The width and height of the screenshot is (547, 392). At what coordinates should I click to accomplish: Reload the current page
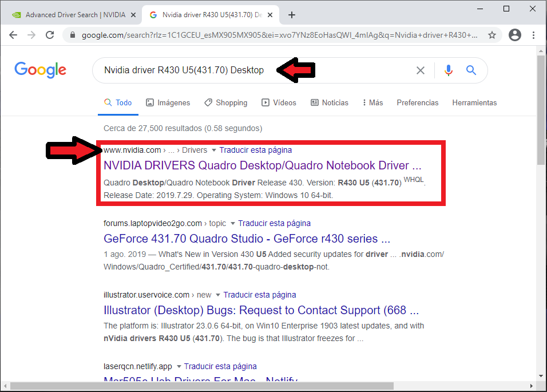pos(50,35)
